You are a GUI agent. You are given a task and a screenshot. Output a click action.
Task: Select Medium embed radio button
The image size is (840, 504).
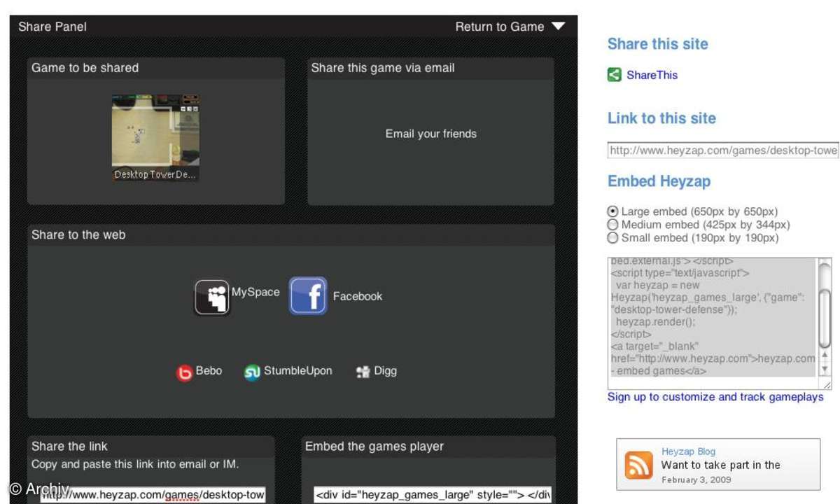click(613, 225)
